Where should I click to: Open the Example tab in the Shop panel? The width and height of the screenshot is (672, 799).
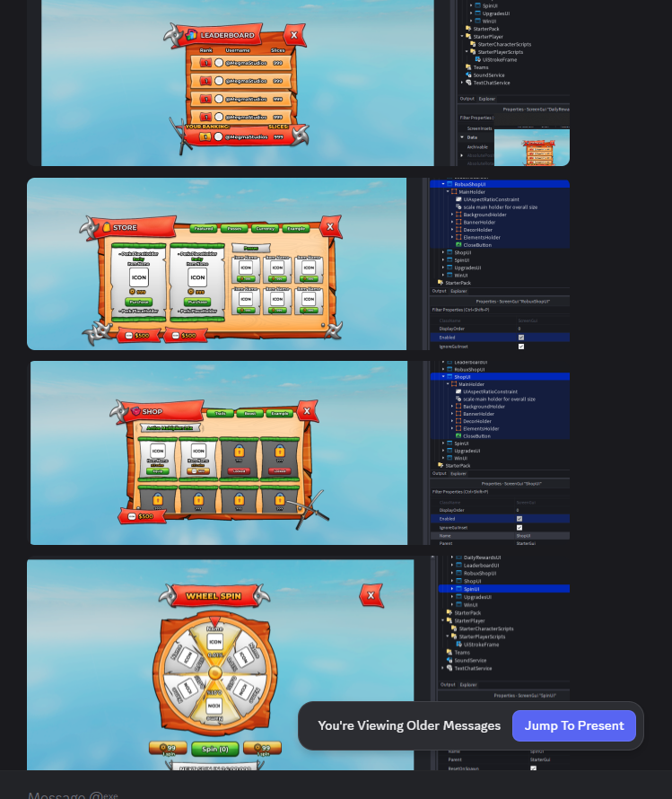280,413
